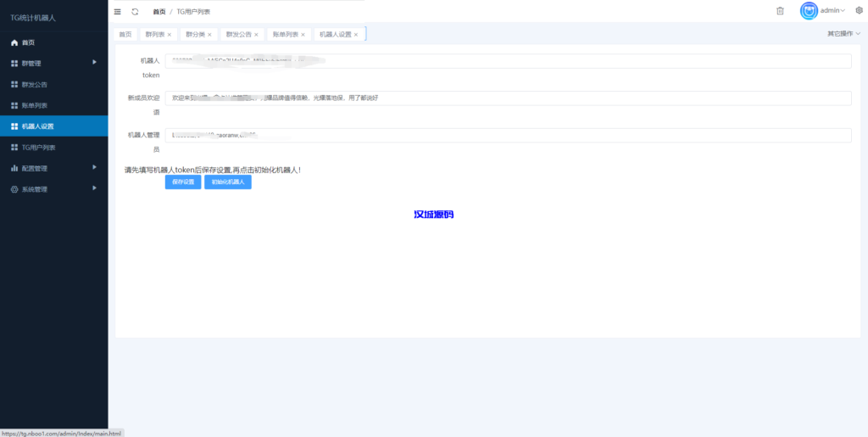Screen dimensions: 868x437
Task: Open the 其它操作 dropdown
Action: point(843,34)
